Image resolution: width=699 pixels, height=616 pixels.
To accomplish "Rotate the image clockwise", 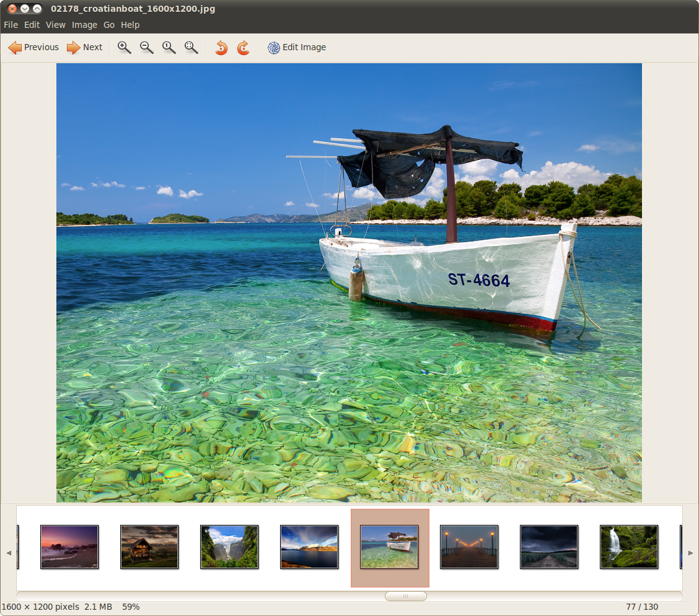I will pyautogui.click(x=243, y=47).
